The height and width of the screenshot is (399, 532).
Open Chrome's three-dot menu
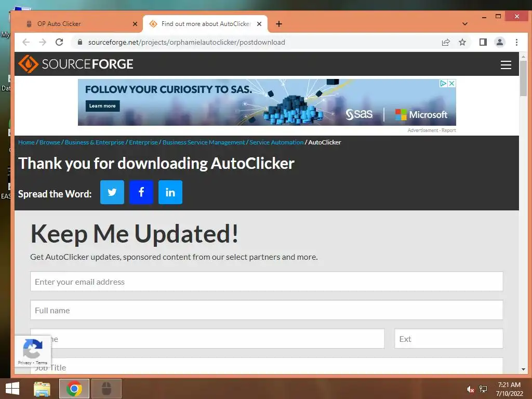516,42
